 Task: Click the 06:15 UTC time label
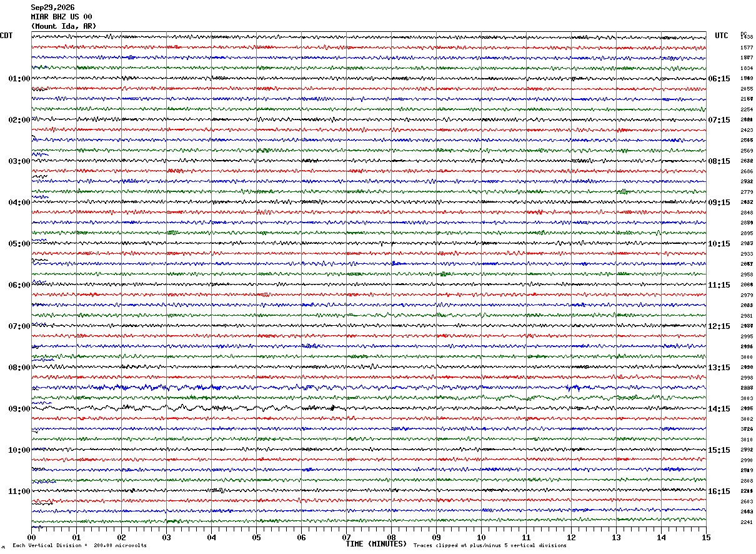click(719, 79)
